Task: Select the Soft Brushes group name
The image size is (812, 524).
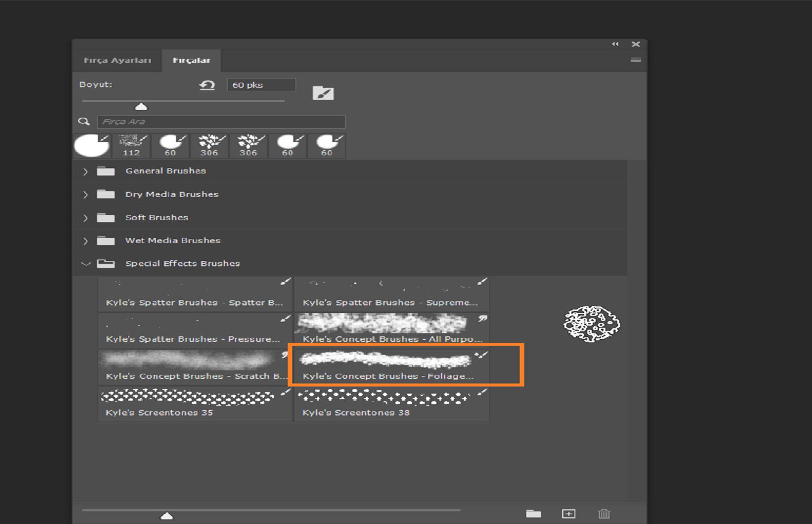Action: (157, 218)
